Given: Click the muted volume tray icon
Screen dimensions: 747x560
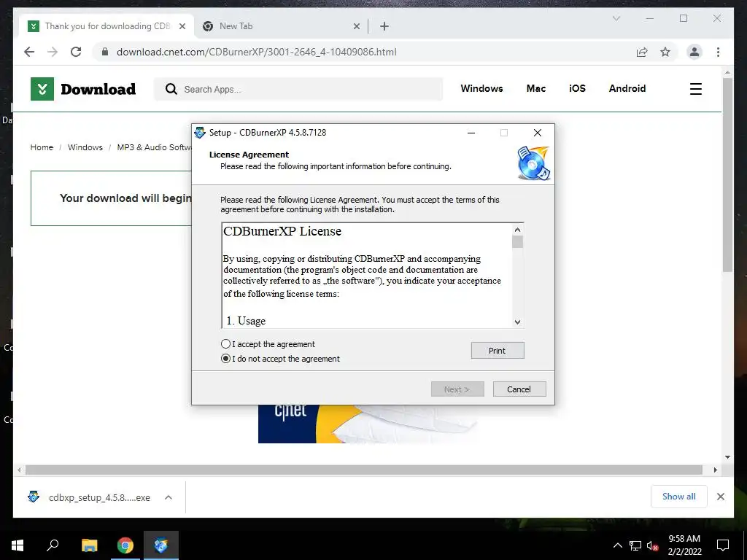Looking at the screenshot, I should [x=653, y=545].
